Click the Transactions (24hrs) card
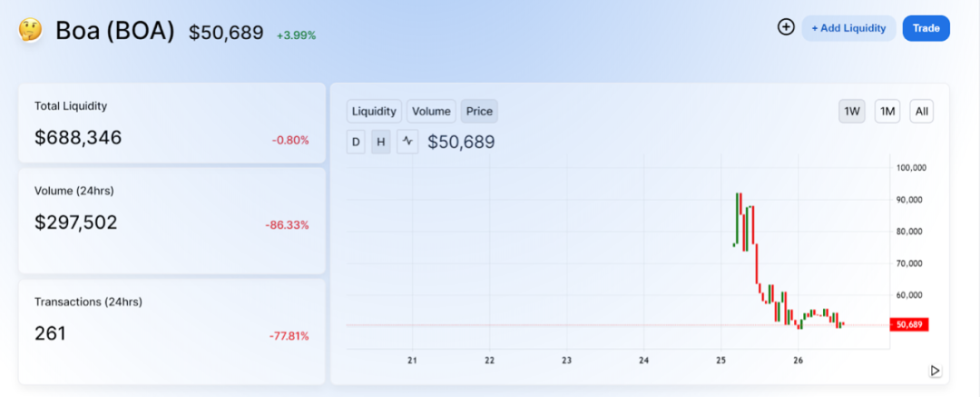Image resolution: width=980 pixels, height=397 pixels. tap(171, 331)
